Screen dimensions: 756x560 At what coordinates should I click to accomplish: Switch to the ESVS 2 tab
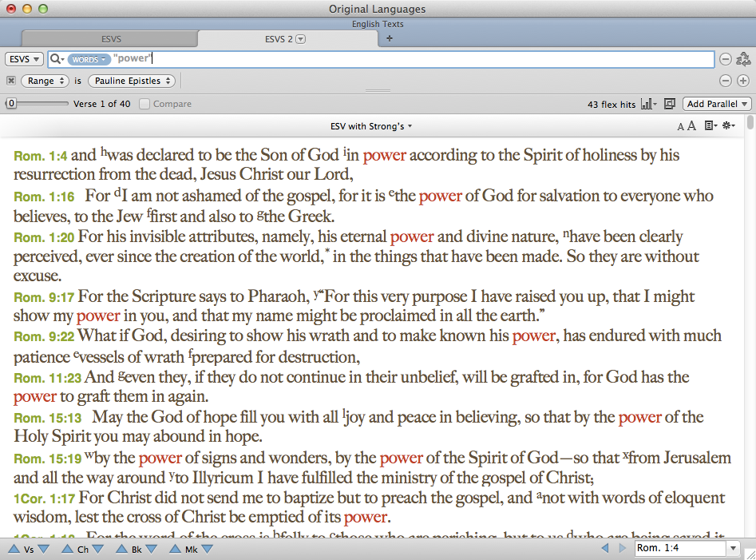287,39
